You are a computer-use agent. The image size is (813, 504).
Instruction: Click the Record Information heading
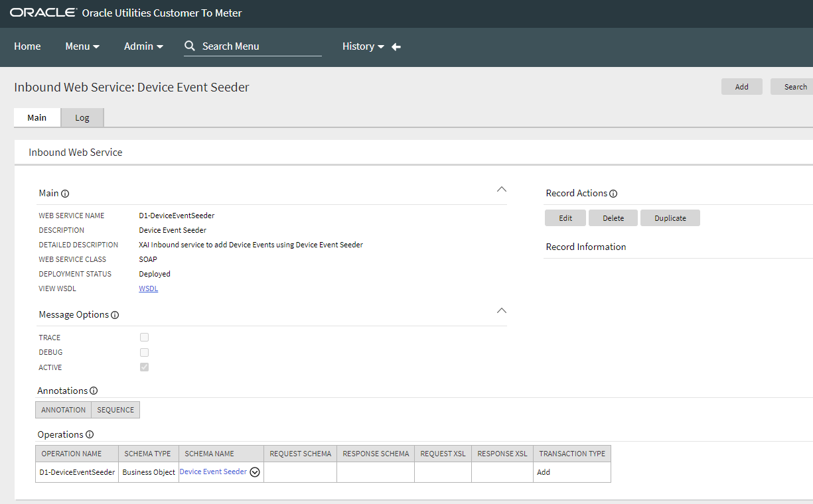[586, 247]
